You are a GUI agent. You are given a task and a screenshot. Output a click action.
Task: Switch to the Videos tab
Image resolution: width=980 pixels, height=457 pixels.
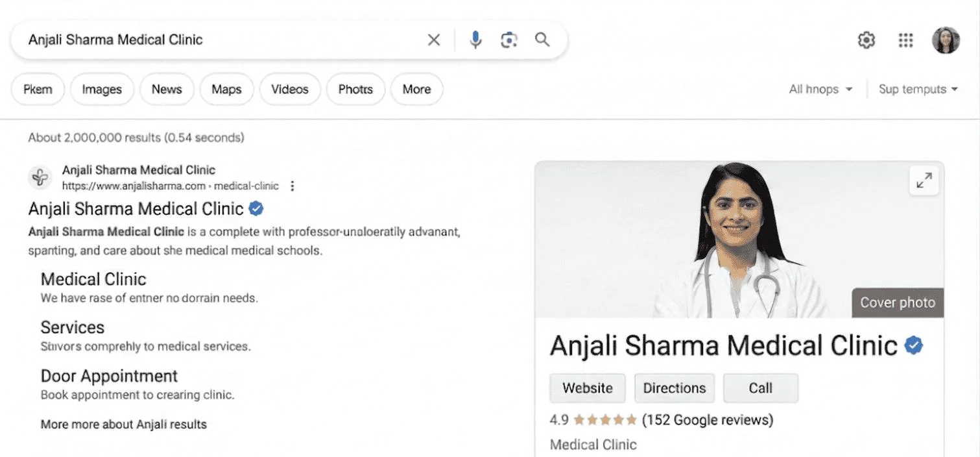(x=290, y=90)
